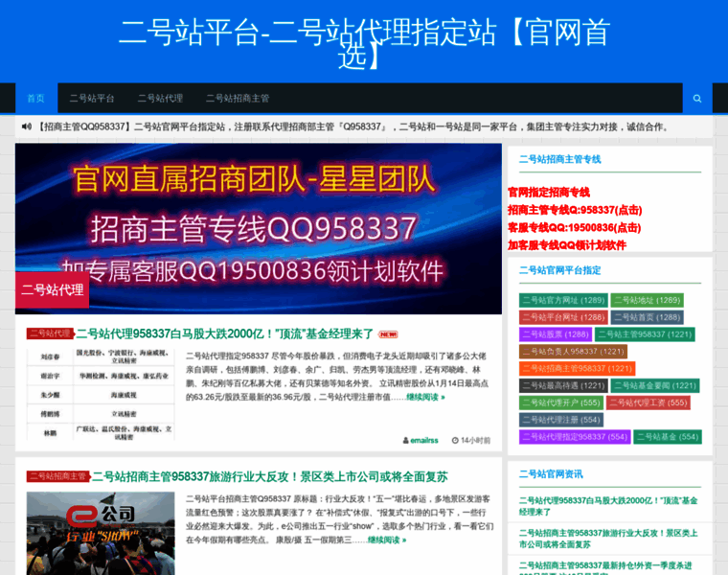Viewport: 728px width, 575px height.
Task: Open article 二号站招商主管958337旅游行业大反攻
Action: point(270,477)
